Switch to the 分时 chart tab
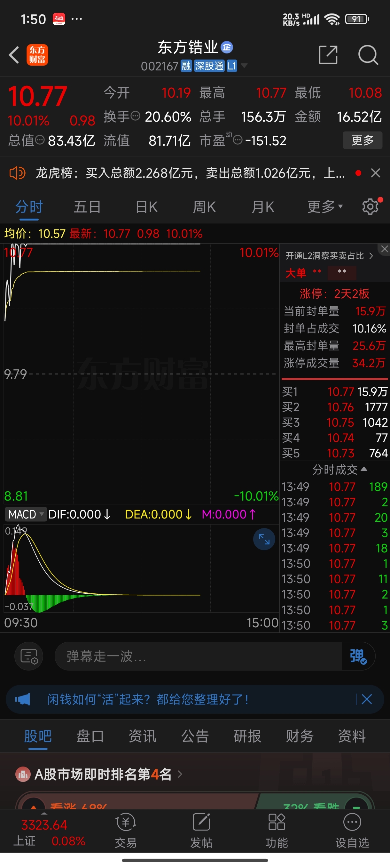Viewport: 390px width, 868px height. [x=29, y=207]
